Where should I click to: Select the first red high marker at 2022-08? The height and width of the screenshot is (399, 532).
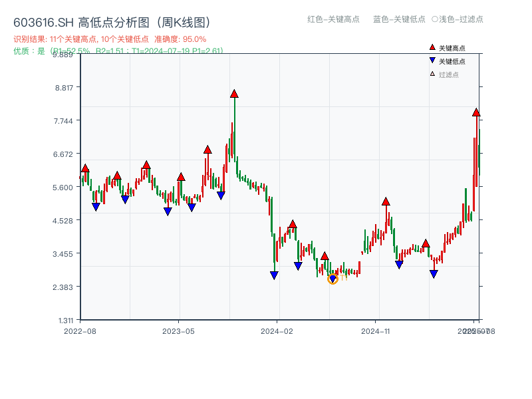(85, 168)
